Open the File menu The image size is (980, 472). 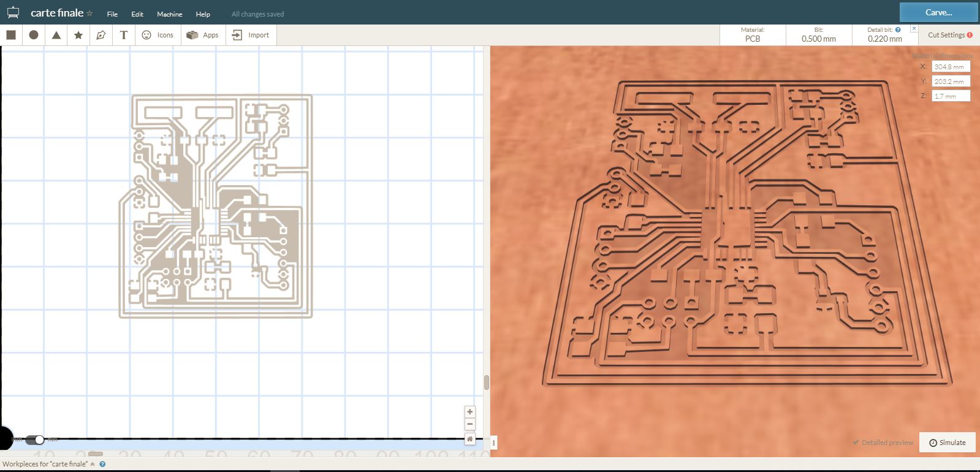point(112,14)
